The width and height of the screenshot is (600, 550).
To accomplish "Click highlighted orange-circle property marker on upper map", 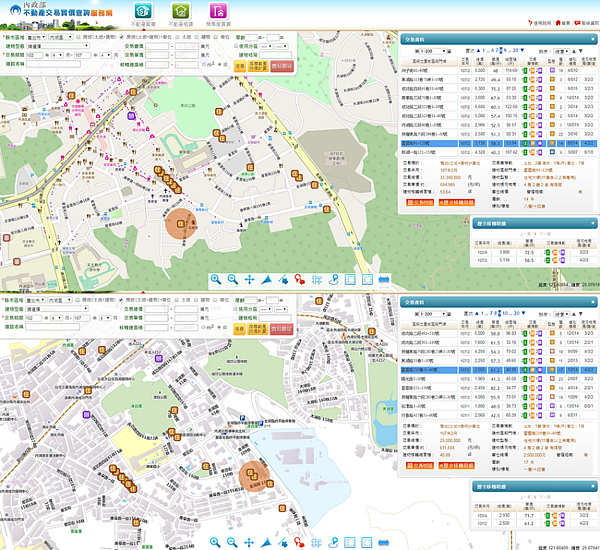I will point(181,224).
